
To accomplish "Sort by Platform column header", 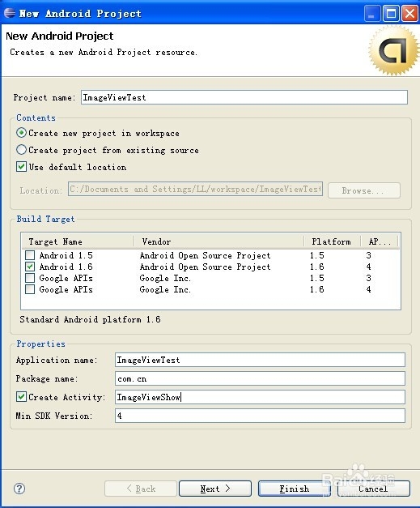I will click(x=333, y=241).
